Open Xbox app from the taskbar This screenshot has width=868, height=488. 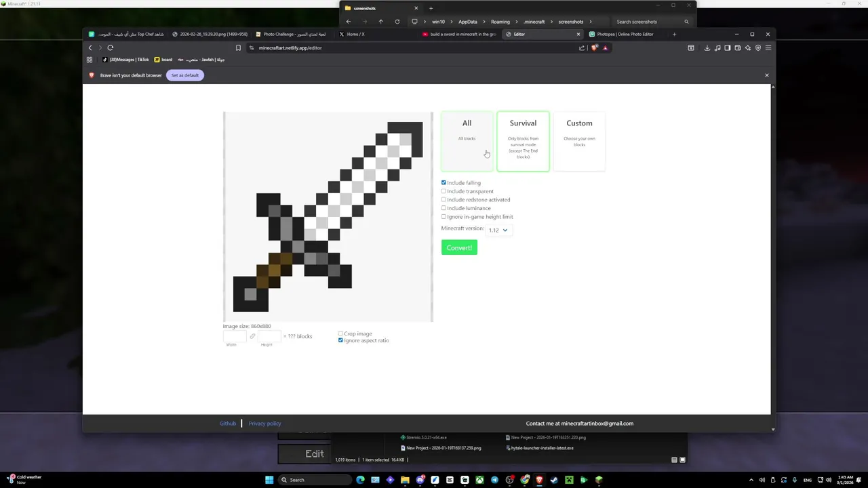click(479, 480)
